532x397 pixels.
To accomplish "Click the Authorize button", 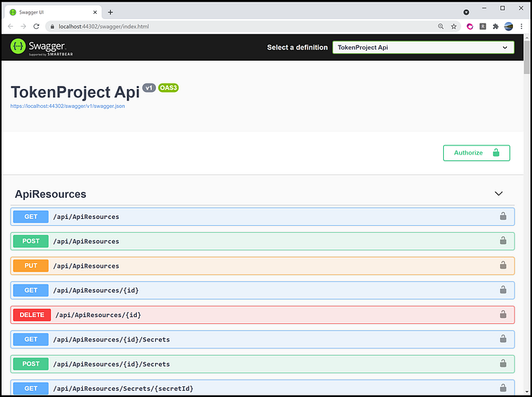I will pyautogui.click(x=477, y=153).
